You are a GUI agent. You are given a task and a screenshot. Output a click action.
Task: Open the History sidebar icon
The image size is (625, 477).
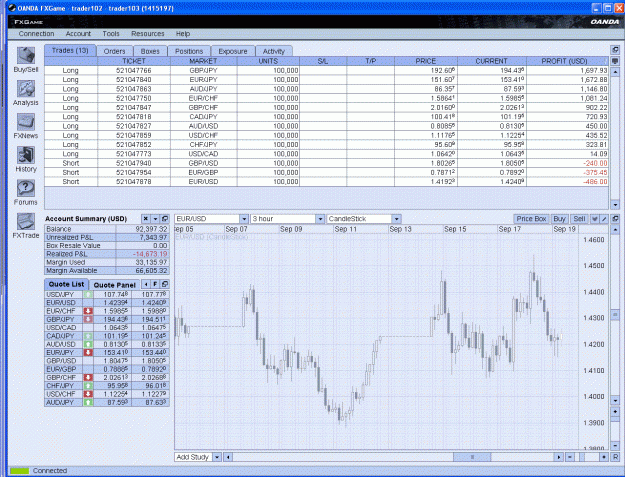click(x=26, y=159)
